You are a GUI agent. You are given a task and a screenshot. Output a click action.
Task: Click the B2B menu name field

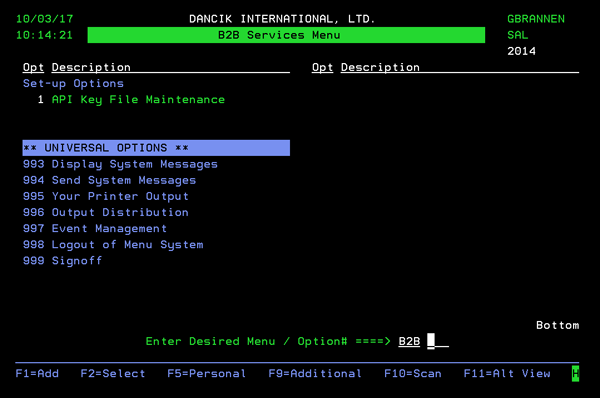[x=409, y=341]
